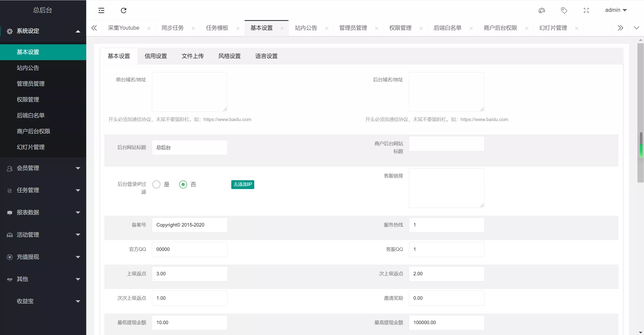Open 站内公告 in the sidebar
The height and width of the screenshot is (335, 644).
28,68
